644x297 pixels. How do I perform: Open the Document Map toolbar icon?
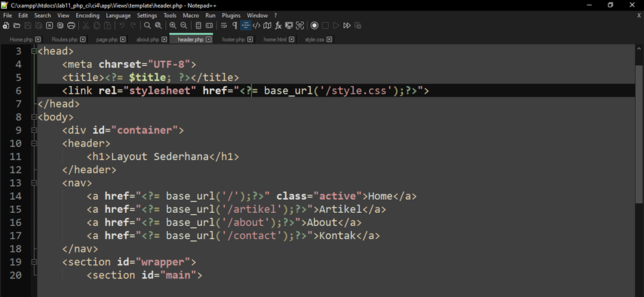point(267,25)
